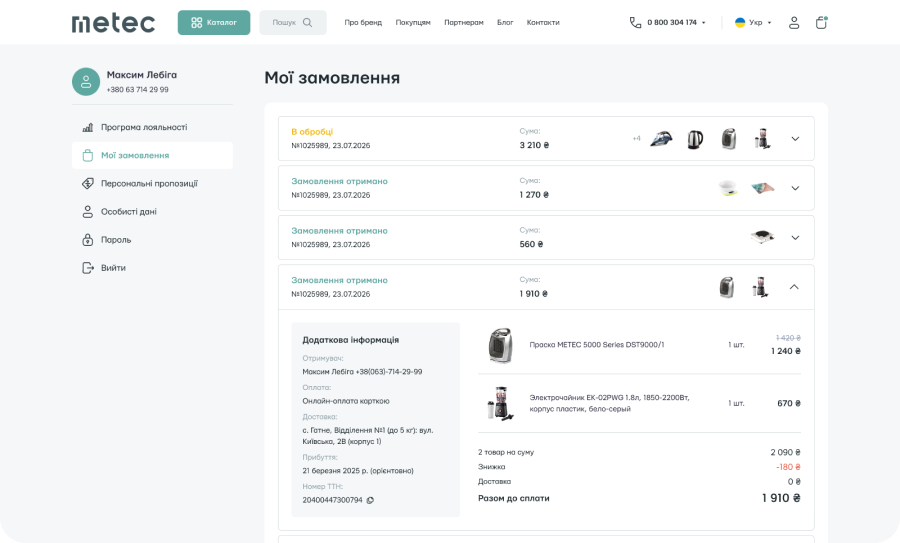Click the search magnifier icon
This screenshot has height=543, width=900.
tap(308, 22)
